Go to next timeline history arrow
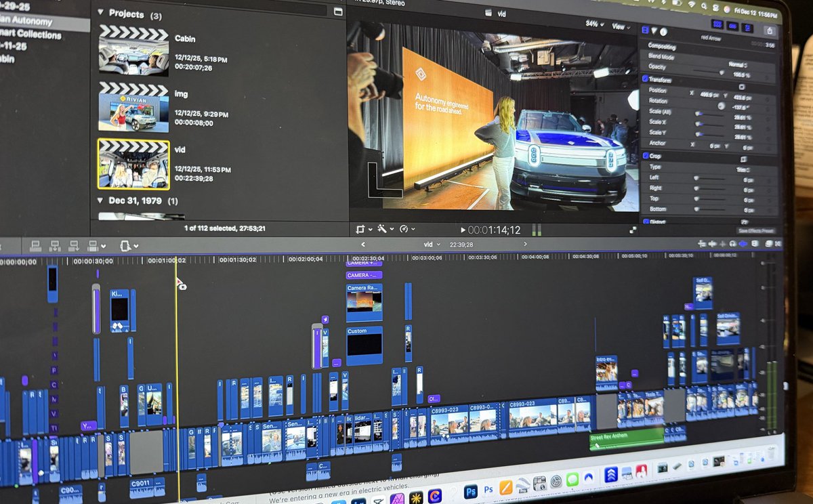 [525, 244]
